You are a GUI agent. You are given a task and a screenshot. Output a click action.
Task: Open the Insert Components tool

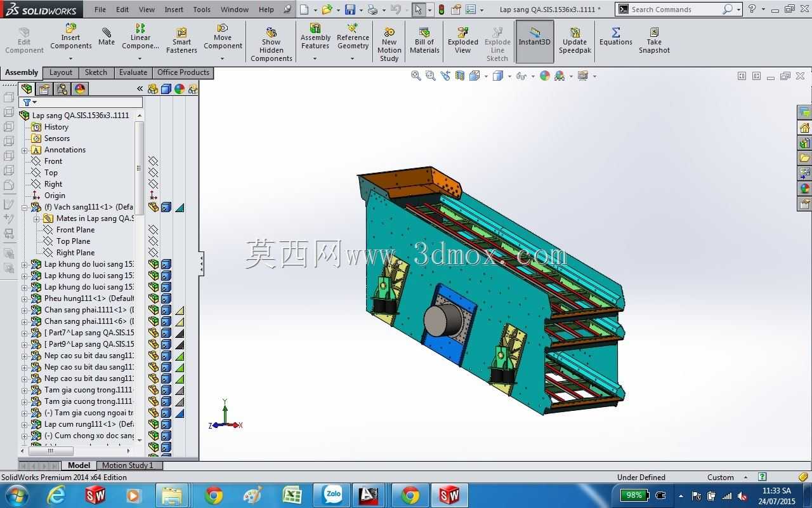[71, 37]
